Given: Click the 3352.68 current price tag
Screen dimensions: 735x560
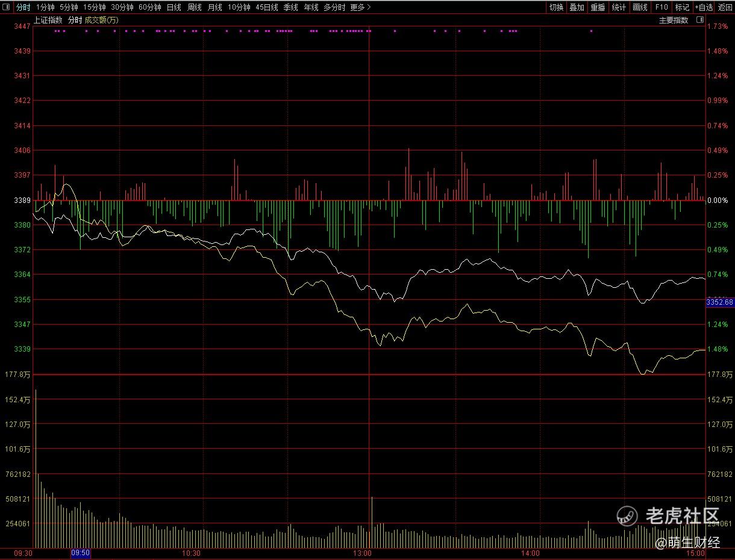Looking at the screenshot, I should coord(720,302).
